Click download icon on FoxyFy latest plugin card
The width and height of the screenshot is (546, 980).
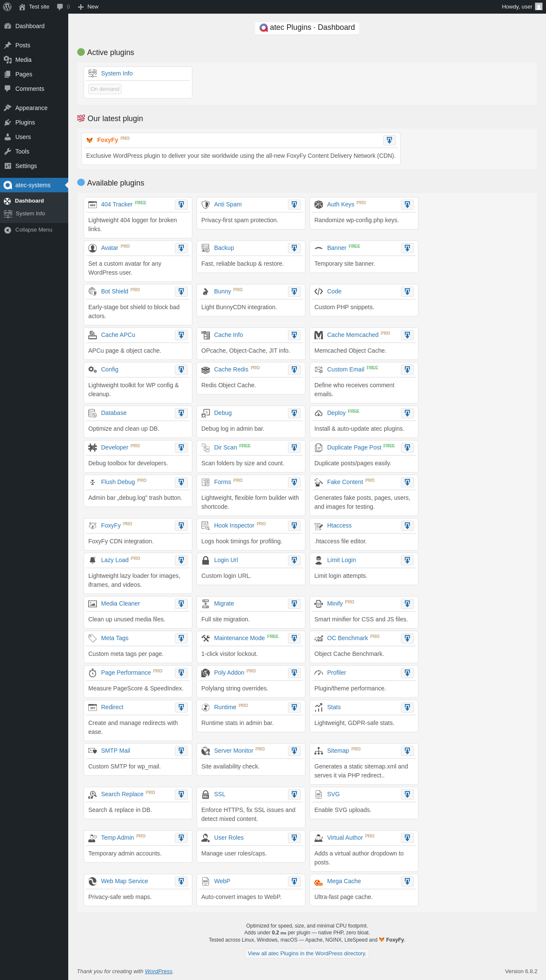[389, 140]
